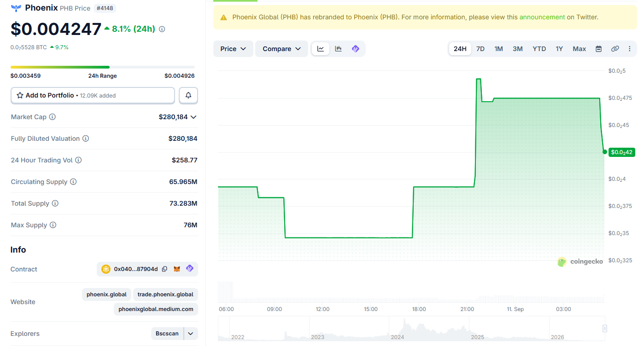Click the info icon beside 8.1% (24h)
644x346 pixels.
[162, 29]
